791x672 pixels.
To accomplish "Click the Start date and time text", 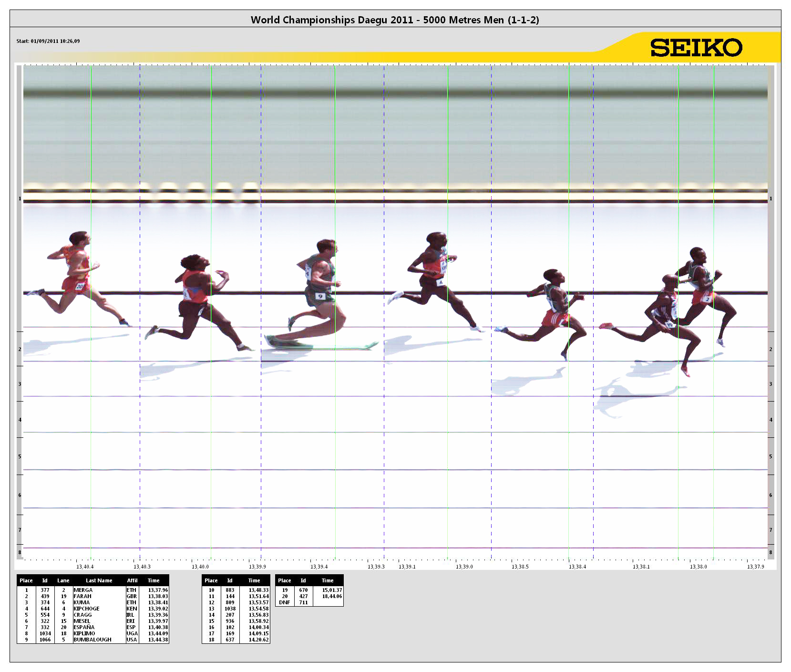I will [x=48, y=41].
